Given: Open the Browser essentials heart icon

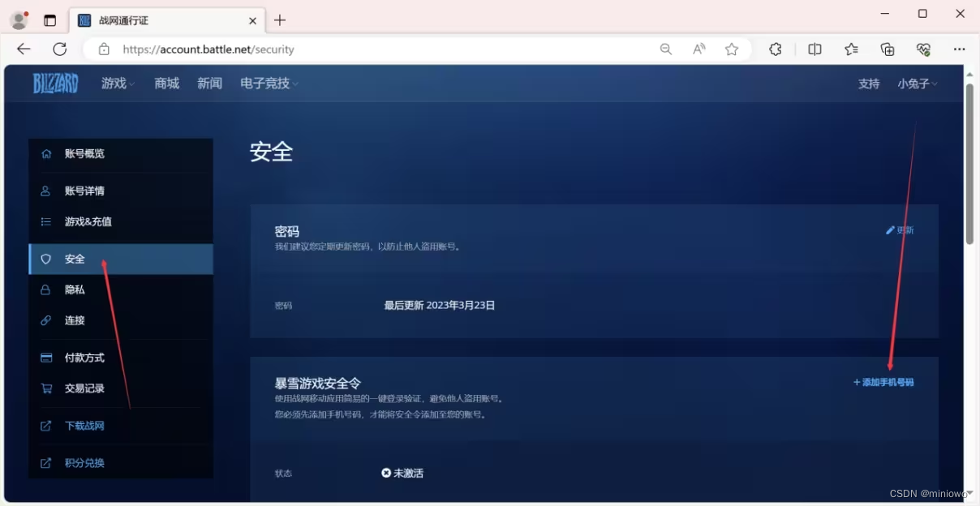Looking at the screenshot, I should pos(923,49).
